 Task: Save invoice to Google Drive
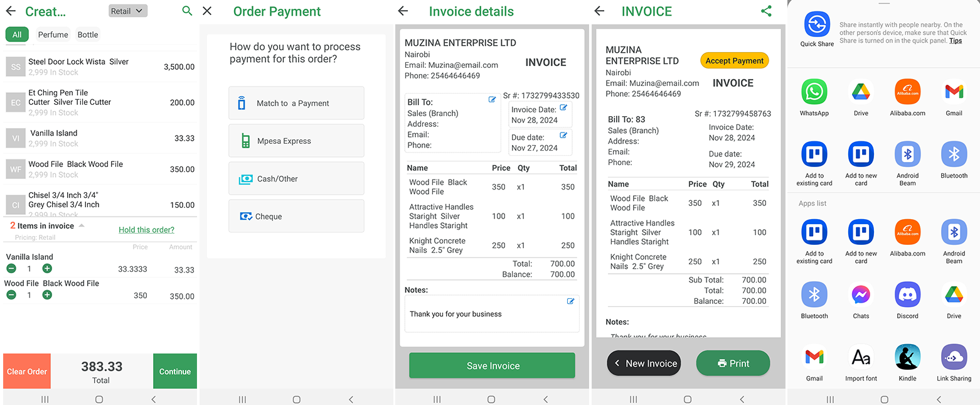[860, 92]
